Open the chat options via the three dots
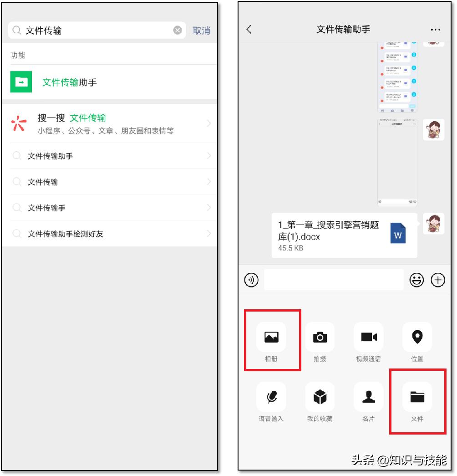The width and height of the screenshot is (457, 476). pyautogui.click(x=436, y=29)
